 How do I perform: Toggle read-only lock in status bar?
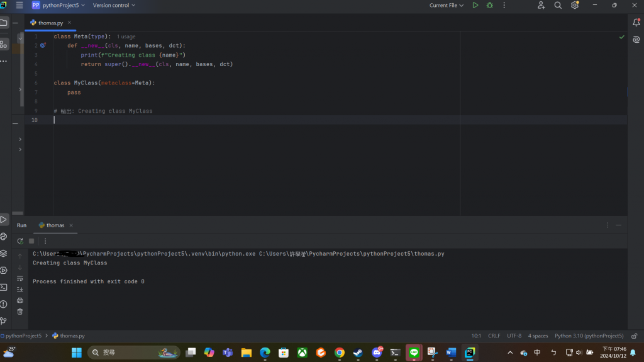point(635,336)
